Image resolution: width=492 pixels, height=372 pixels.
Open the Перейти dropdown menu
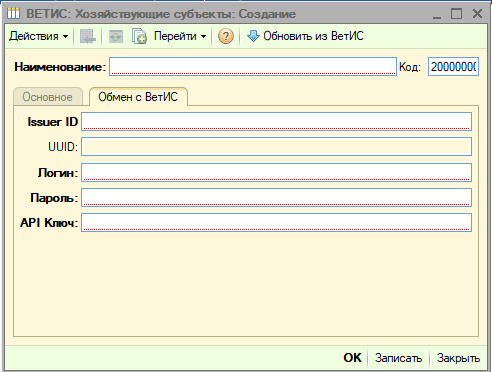pos(180,36)
